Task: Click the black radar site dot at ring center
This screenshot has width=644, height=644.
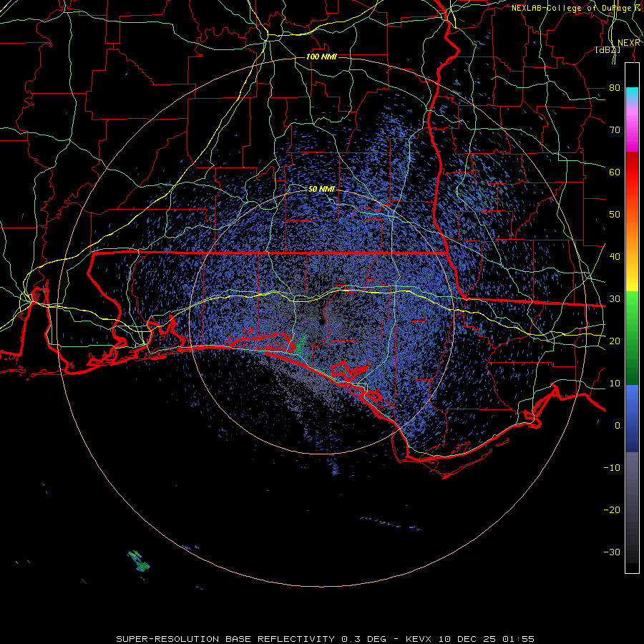Action: click(323, 322)
